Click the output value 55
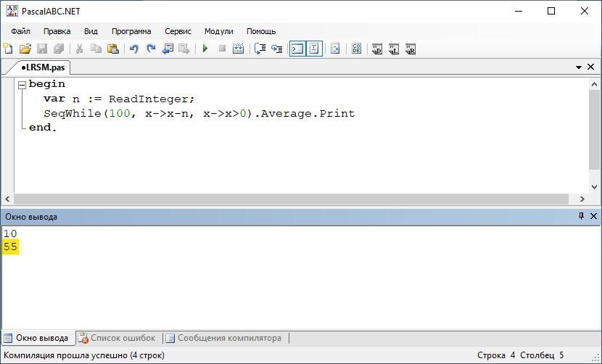 click(x=10, y=247)
